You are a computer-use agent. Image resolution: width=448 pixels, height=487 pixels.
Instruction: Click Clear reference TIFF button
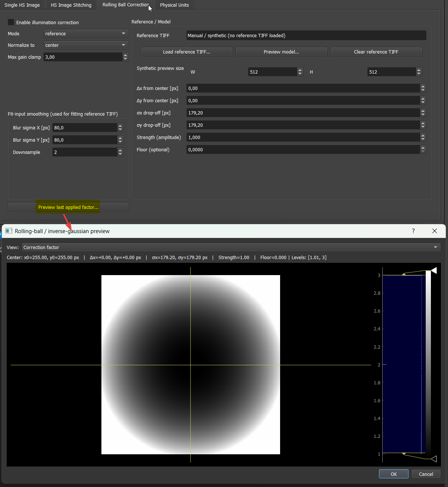tap(376, 52)
